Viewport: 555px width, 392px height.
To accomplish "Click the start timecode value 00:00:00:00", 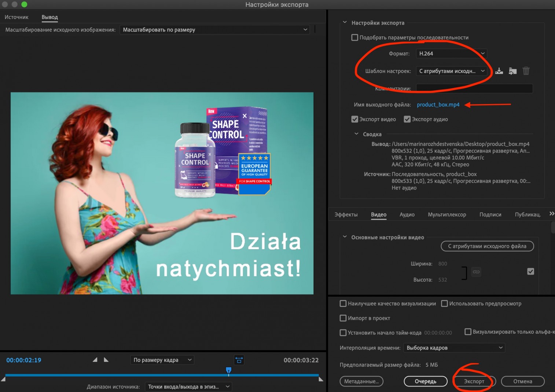I will point(438,333).
